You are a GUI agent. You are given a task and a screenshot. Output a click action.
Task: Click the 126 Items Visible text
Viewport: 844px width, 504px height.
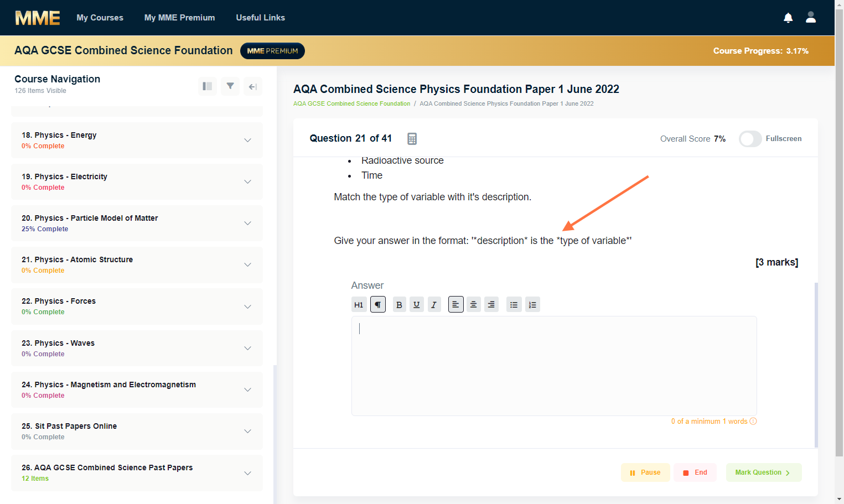pyautogui.click(x=40, y=91)
